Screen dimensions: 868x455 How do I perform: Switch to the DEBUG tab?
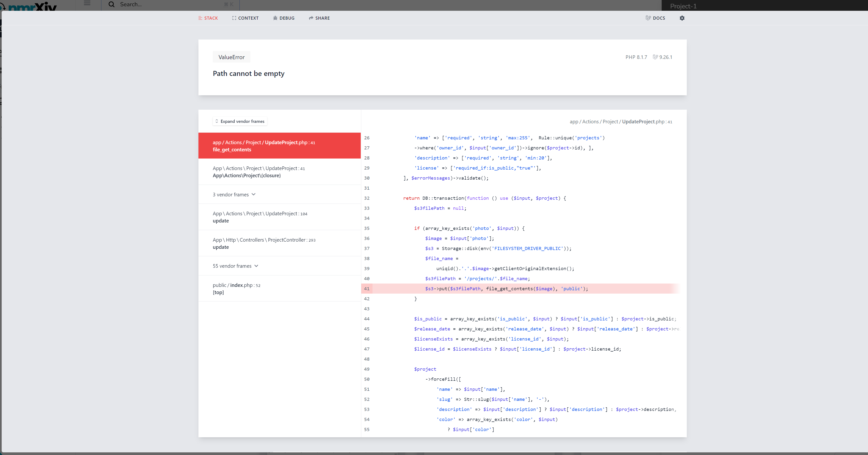[287, 18]
